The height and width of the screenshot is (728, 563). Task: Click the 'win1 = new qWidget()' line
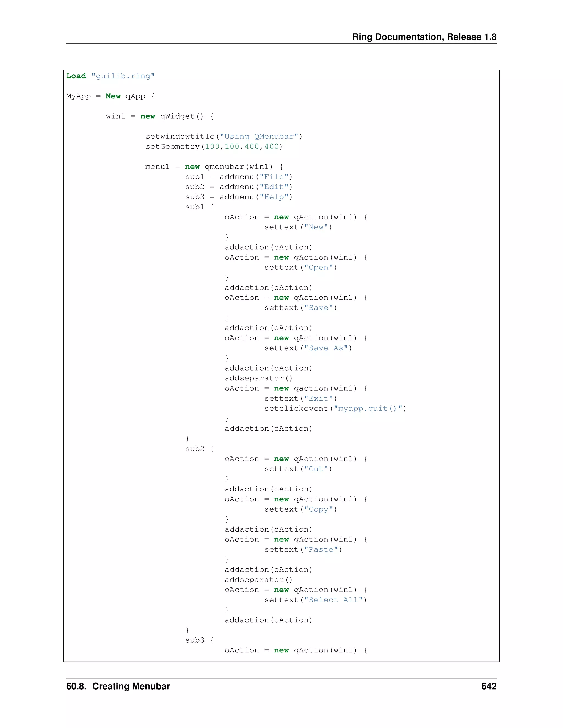pyautogui.click(x=160, y=116)
